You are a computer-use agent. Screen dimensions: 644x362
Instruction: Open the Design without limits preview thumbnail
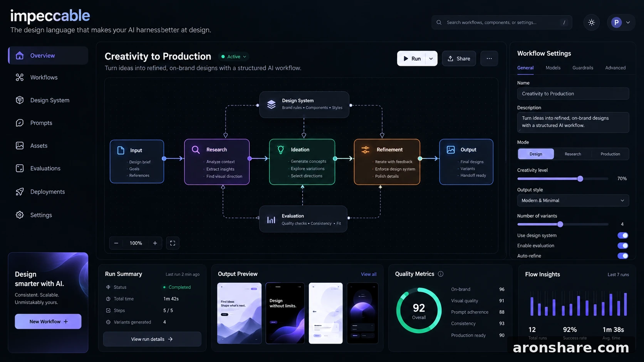point(285,313)
